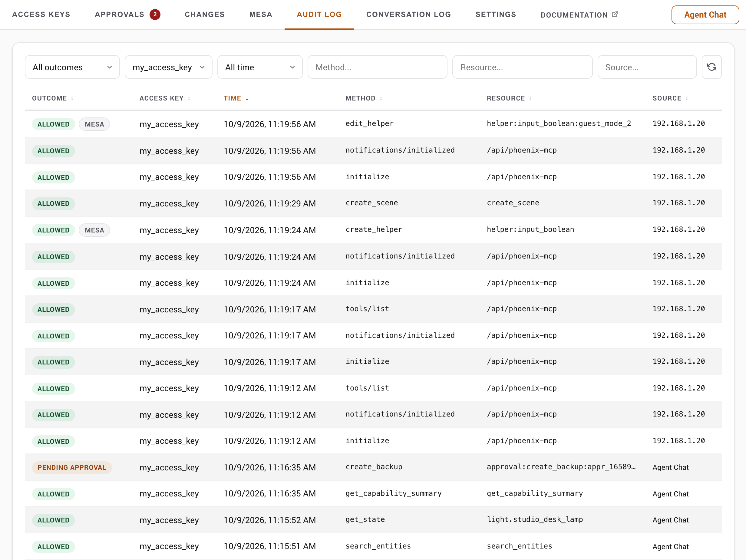This screenshot has height=560, width=746.
Task: Sort by Resource column arrows
Action: (x=530, y=98)
